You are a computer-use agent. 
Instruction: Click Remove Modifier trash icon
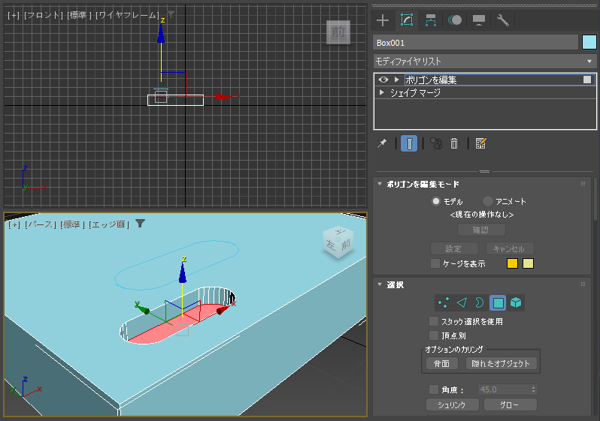(x=454, y=144)
